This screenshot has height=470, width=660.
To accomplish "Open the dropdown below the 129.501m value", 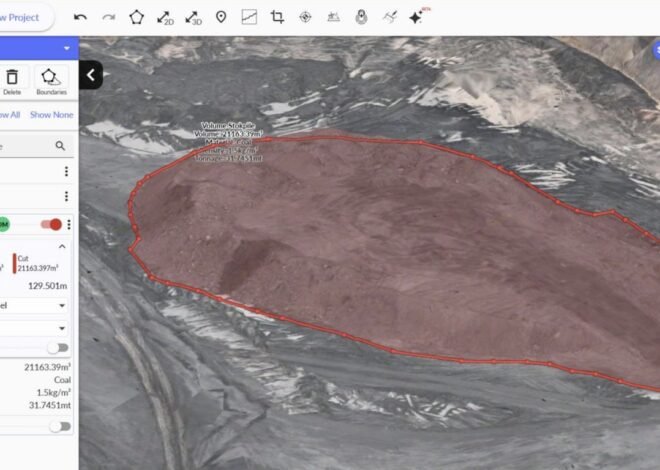I will (62, 305).
